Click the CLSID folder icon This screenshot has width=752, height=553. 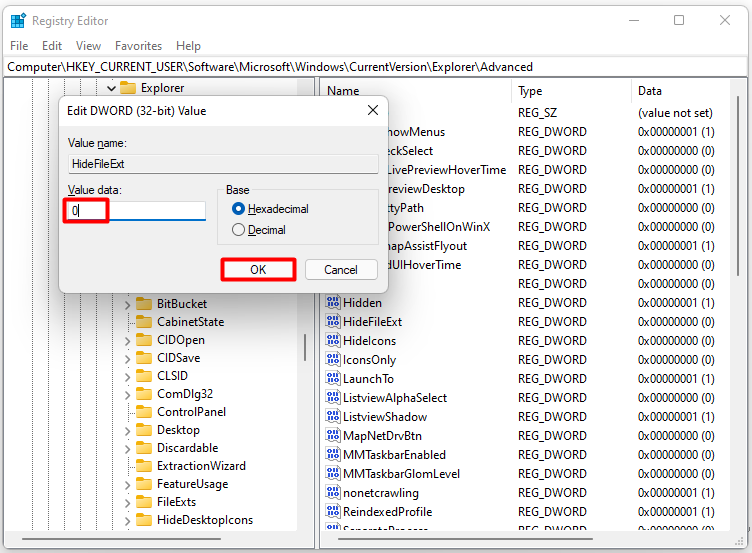[144, 376]
